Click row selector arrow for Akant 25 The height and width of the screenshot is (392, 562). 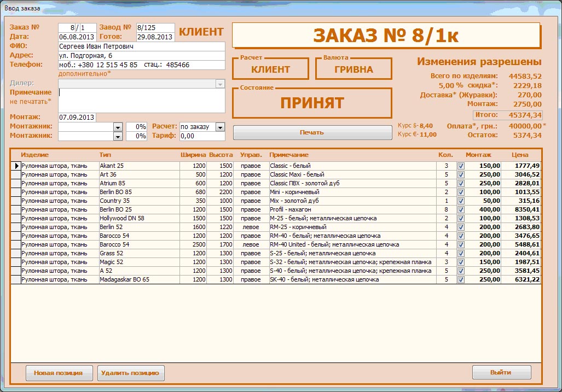[x=16, y=166]
